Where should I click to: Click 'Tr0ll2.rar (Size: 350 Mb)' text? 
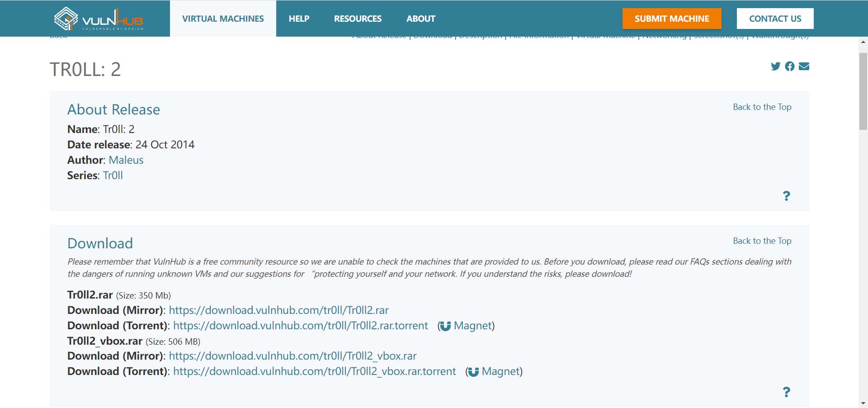pyautogui.click(x=119, y=295)
